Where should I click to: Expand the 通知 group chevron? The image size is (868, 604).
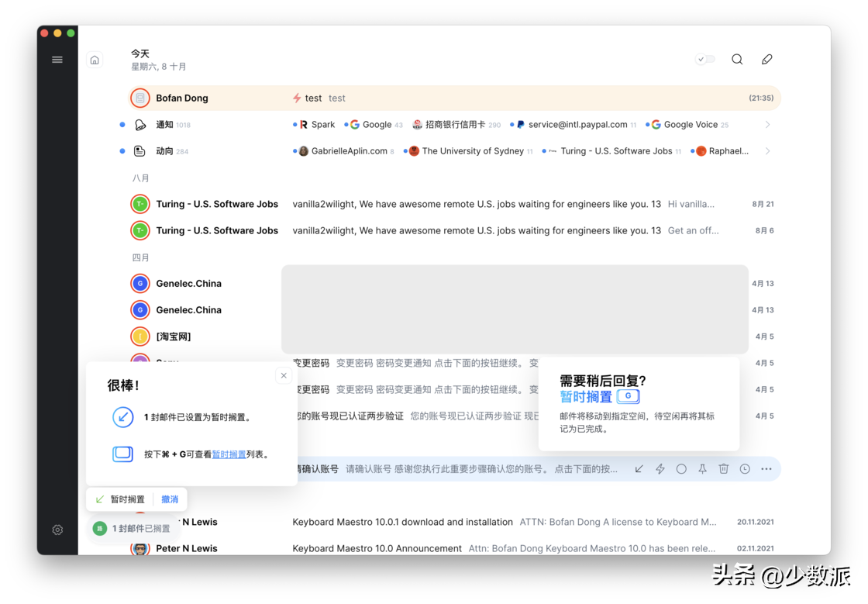click(x=768, y=125)
